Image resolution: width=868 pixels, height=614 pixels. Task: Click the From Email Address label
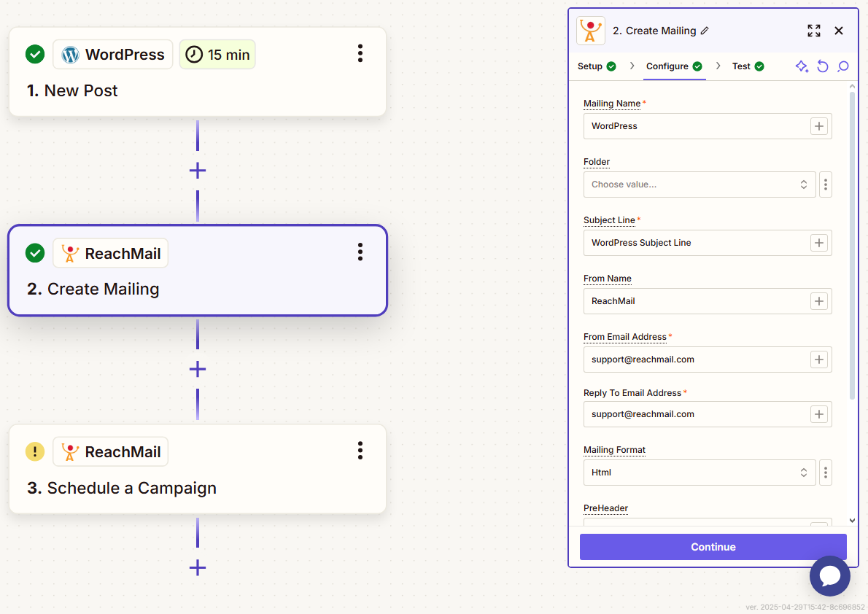pyautogui.click(x=625, y=337)
